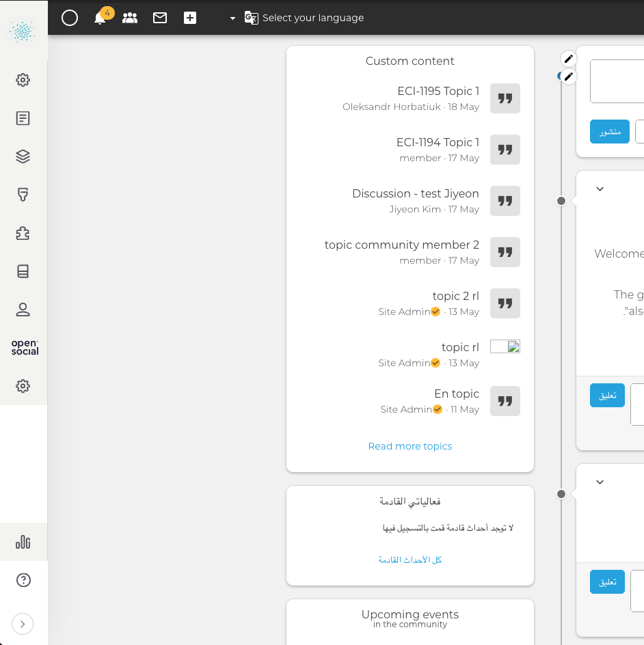Open the notifications bell with 4 alerts
The height and width of the screenshot is (645, 644).
[100, 18]
